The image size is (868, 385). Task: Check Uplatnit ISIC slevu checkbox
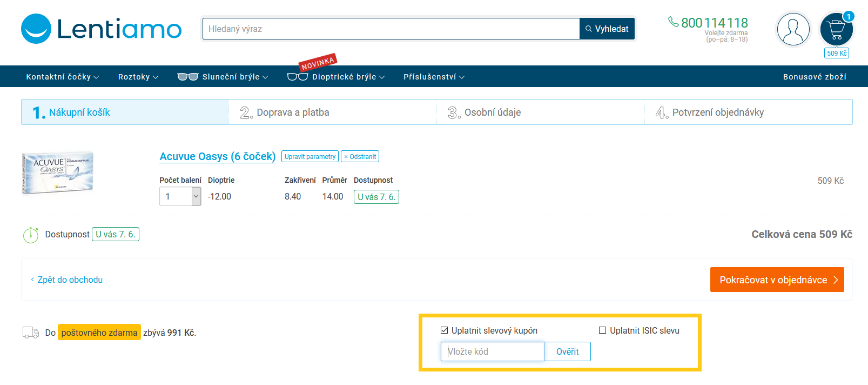coord(603,330)
